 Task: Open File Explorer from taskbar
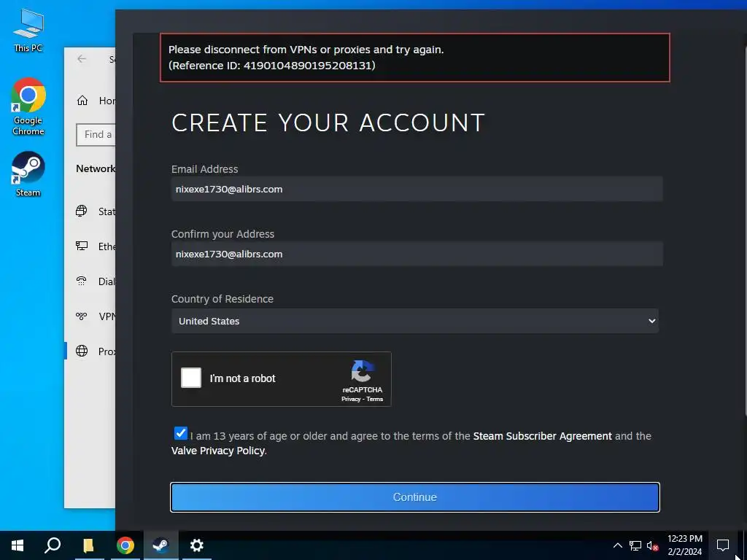point(88,545)
